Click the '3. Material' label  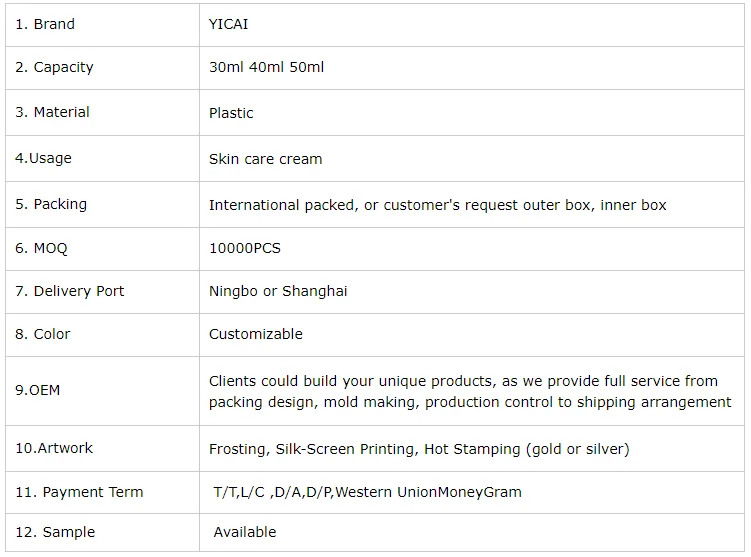coord(52,112)
